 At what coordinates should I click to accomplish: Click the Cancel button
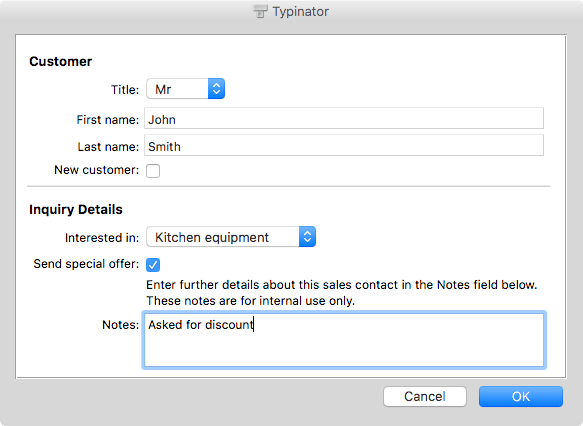point(425,396)
